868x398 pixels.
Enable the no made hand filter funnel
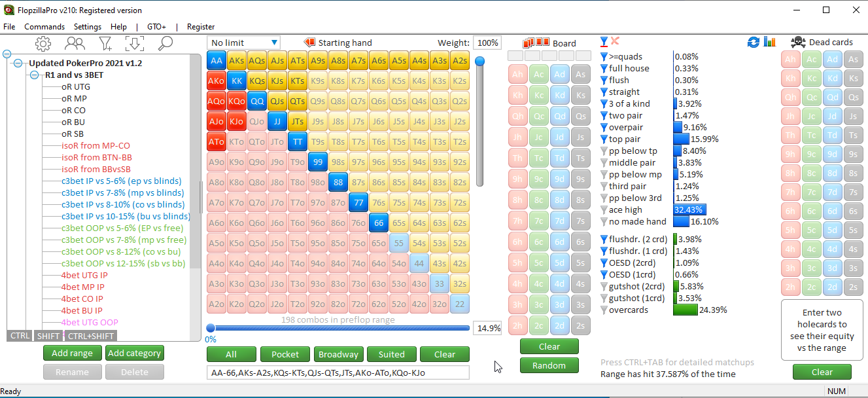(604, 221)
